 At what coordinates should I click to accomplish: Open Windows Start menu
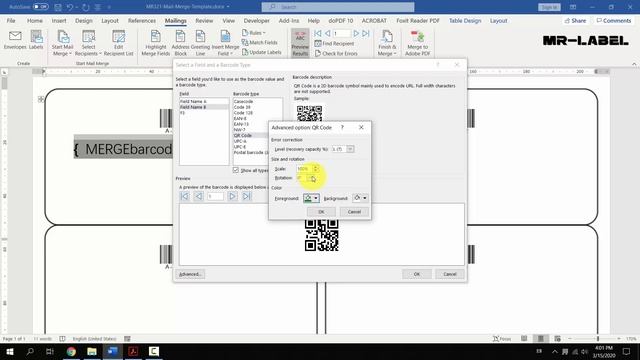9,351
